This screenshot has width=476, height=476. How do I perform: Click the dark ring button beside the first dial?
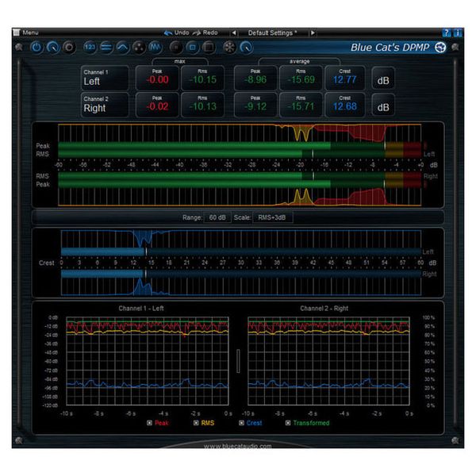(69, 48)
